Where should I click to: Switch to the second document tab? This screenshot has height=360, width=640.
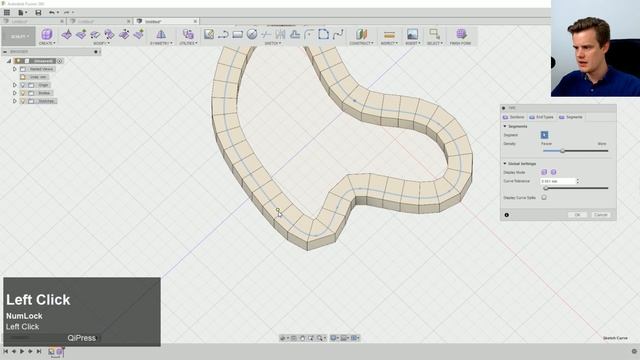click(99, 21)
